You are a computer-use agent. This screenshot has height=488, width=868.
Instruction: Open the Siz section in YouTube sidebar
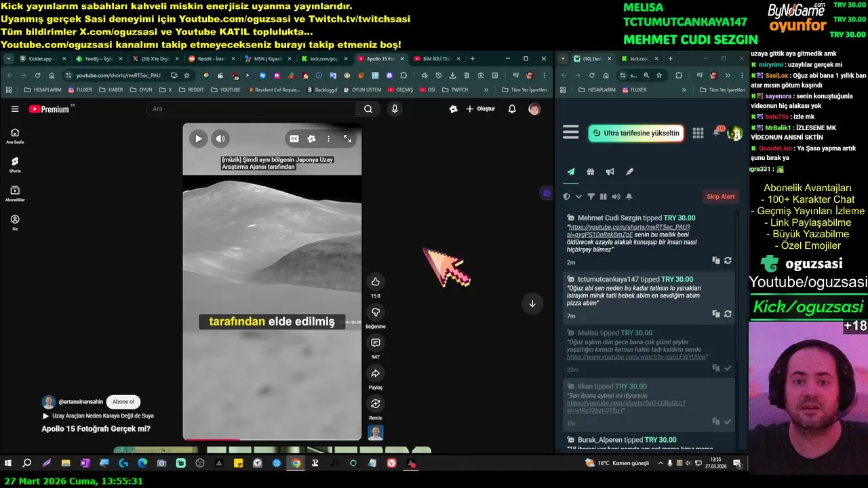tap(15, 223)
